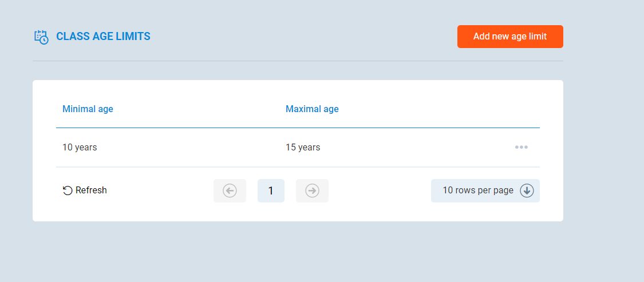Click the CLASS AGE LIMITS heading text
This screenshot has height=282, width=644.
pyautogui.click(x=103, y=37)
